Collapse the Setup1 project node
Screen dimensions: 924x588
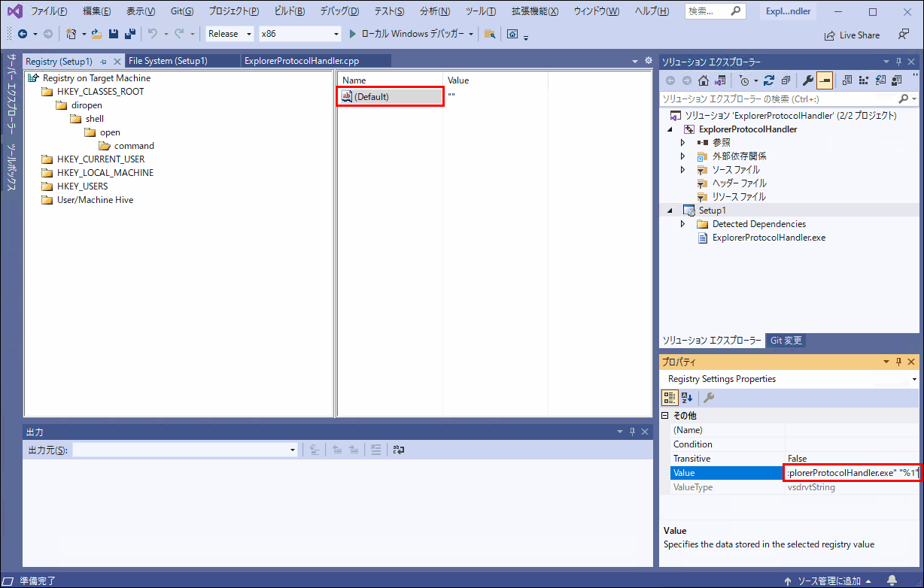[670, 210]
